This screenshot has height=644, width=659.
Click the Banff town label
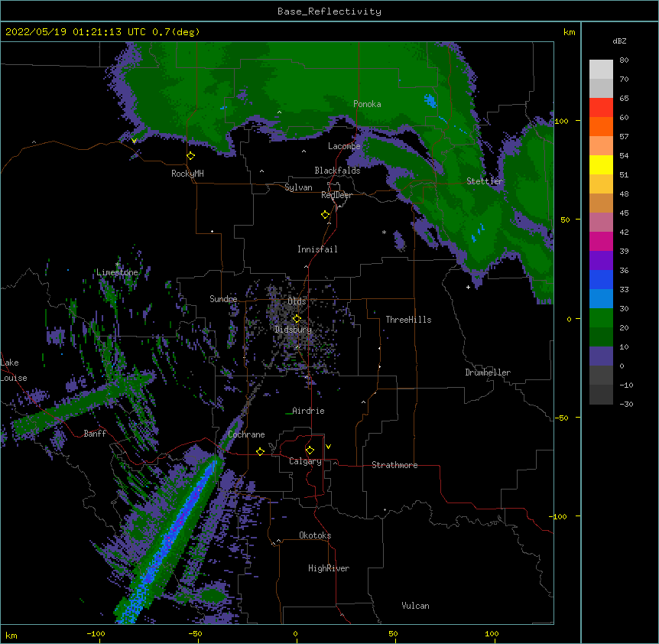click(x=95, y=434)
